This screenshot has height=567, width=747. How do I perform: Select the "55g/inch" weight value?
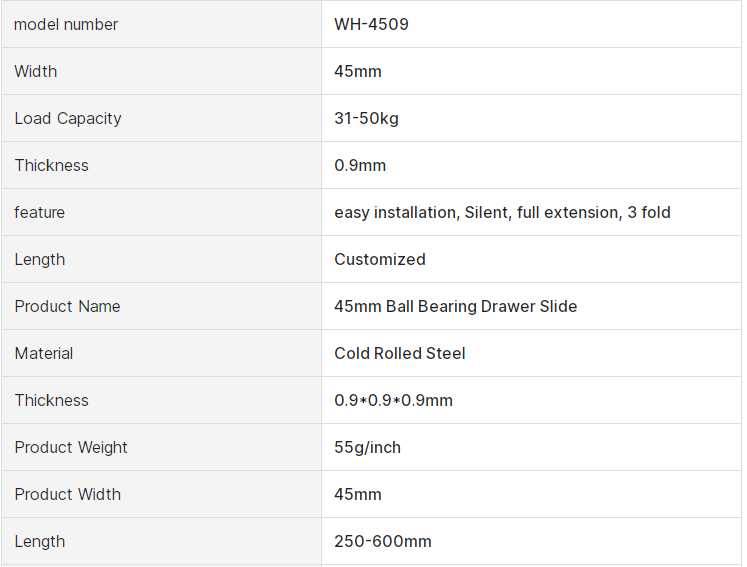click(367, 447)
